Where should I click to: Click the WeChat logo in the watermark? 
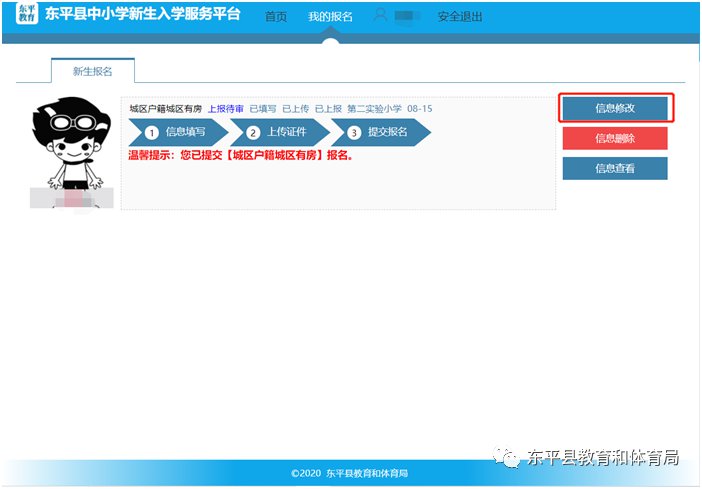[x=511, y=457]
